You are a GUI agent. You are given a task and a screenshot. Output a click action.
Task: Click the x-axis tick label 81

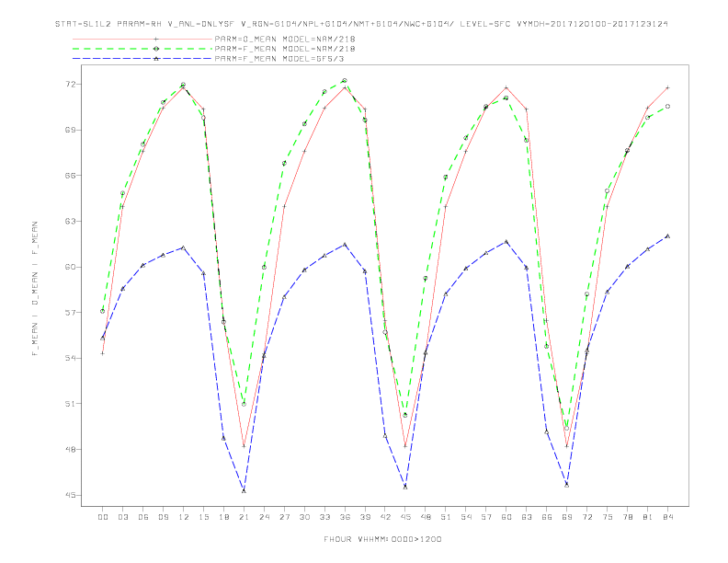(648, 517)
